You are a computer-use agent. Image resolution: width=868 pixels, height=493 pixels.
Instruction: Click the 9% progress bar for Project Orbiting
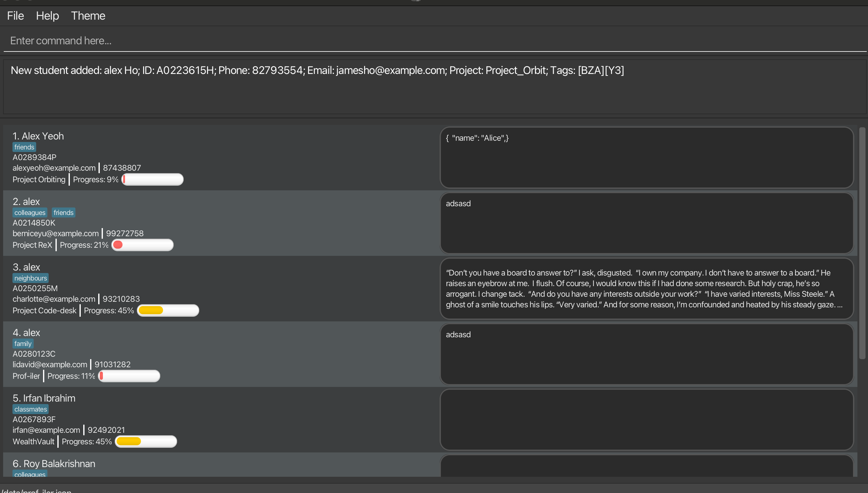pos(152,179)
